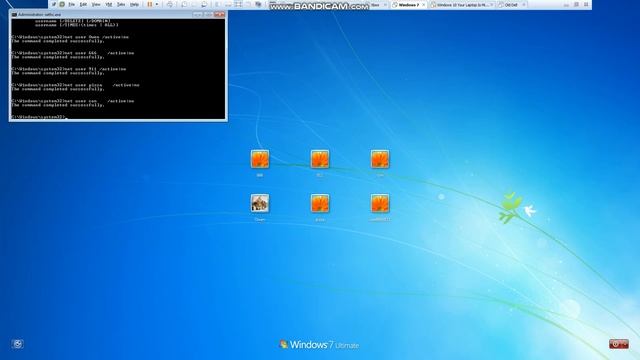Viewport: 640px width, 360px height.
Task: Pause the virtual machine from toolbar
Action: coord(149,4)
